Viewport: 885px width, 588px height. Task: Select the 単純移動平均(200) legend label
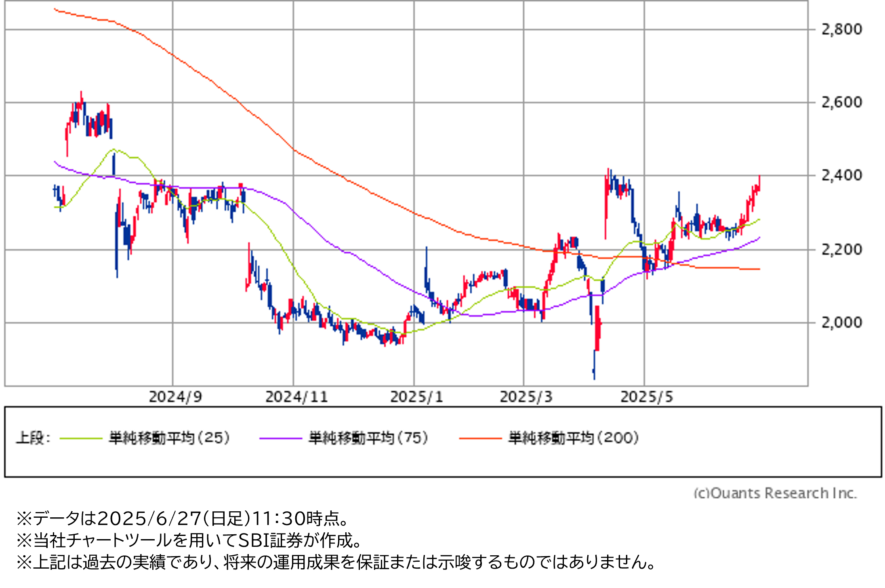(574, 438)
